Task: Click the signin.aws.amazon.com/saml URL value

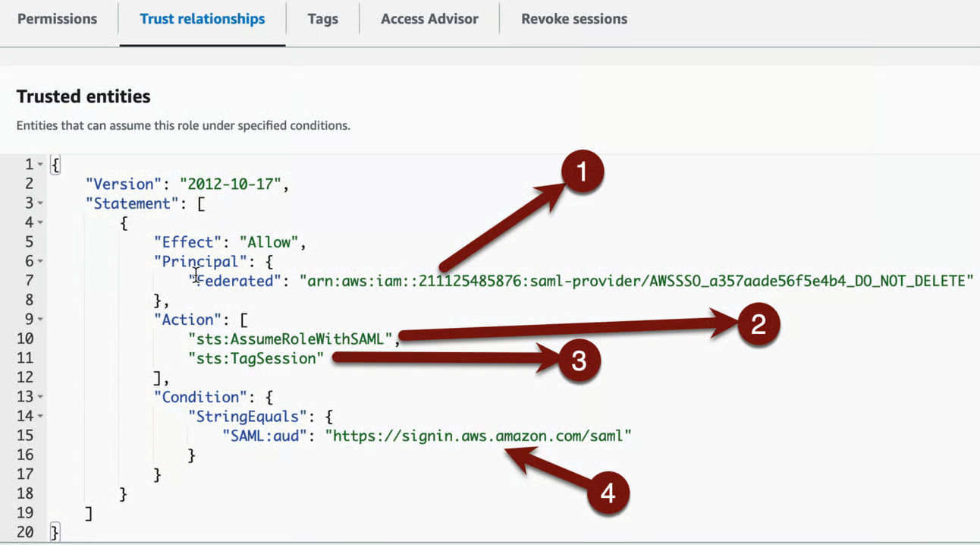Action: click(x=479, y=436)
